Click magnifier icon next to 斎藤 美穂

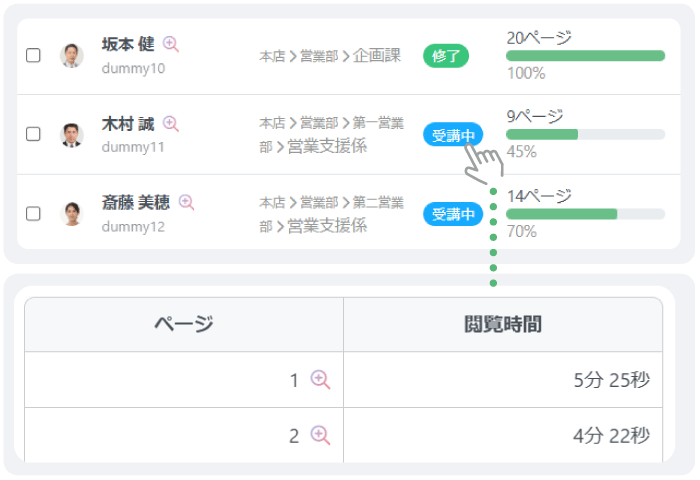[186, 202]
